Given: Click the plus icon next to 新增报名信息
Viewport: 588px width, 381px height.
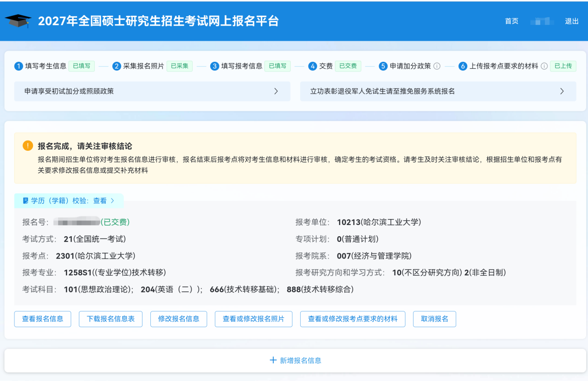Looking at the screenshot, I should (273, 360).
